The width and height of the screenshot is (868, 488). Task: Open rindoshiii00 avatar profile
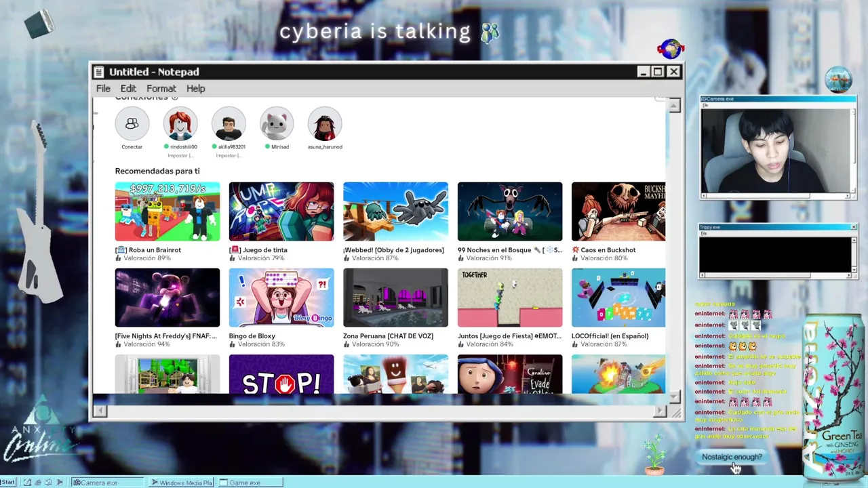(180, 124)
